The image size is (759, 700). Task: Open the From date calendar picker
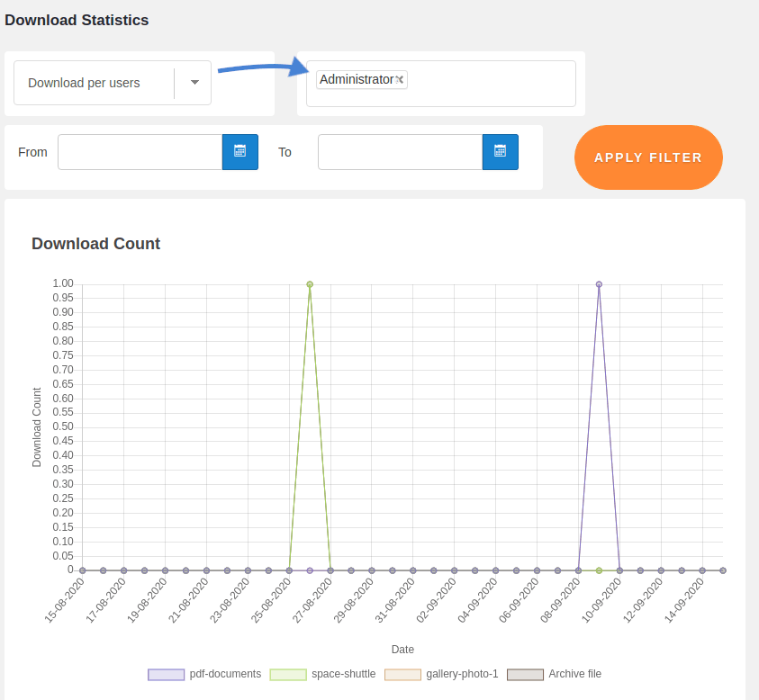239,152
